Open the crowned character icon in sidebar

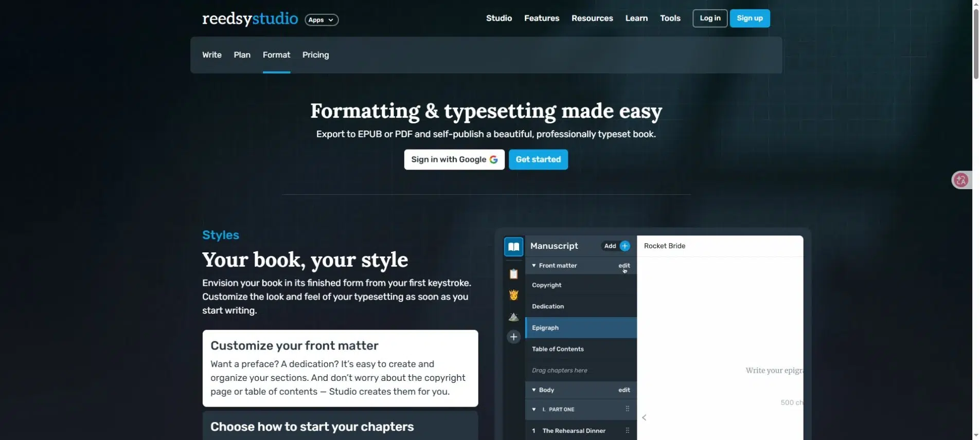[x=513, y=295]
